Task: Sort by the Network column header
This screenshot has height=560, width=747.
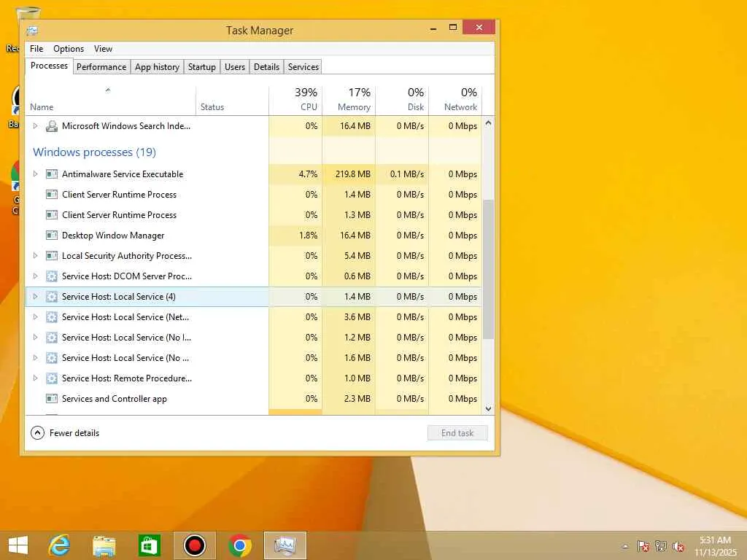Action: tap(456, 101)
